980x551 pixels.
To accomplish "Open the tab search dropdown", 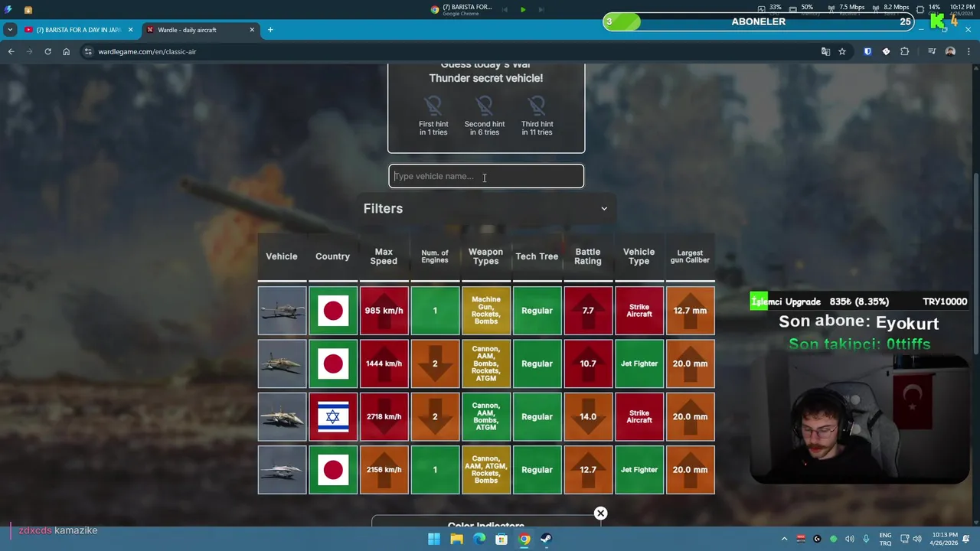I will (10, 30).
